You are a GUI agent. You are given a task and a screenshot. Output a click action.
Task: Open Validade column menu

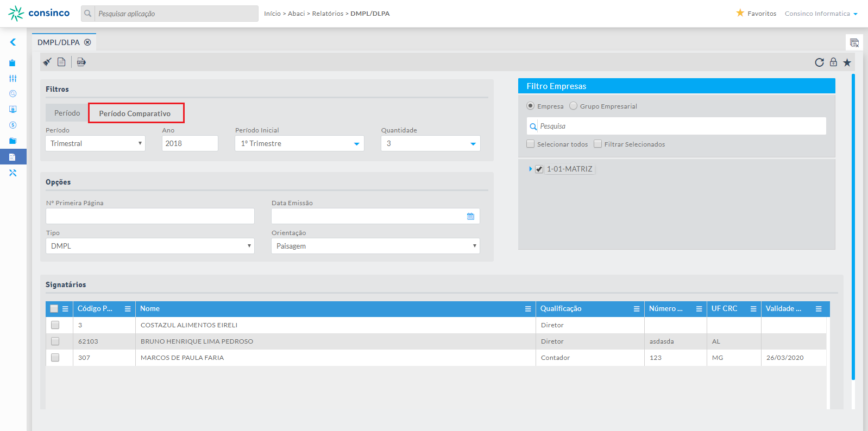click(819, 309)
